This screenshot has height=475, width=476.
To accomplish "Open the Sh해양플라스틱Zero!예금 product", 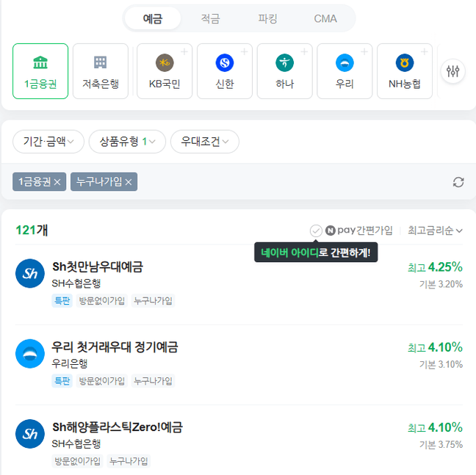I will coord(118,427).
